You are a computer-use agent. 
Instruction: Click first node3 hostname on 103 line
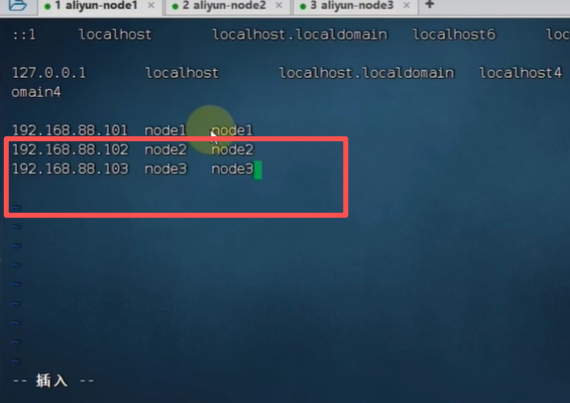click(x=166, y=169)
